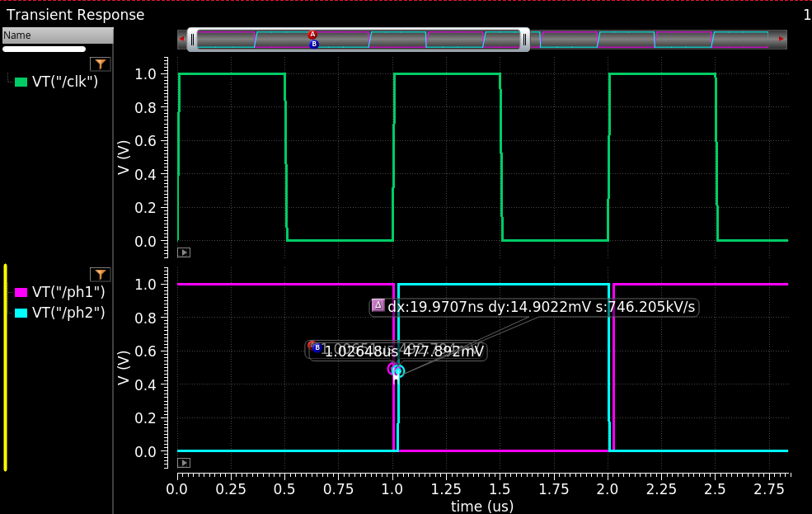Click the Name column header

pyautogui.click(x=57, y=35)
